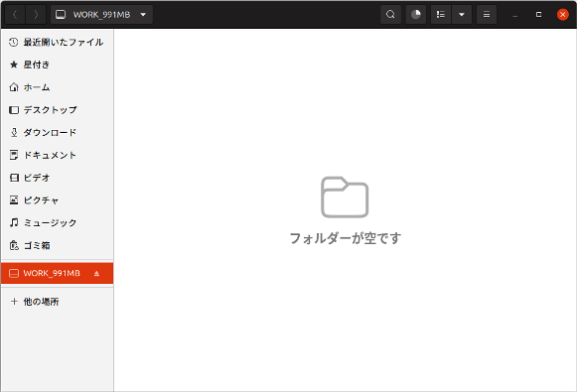Open ゴミ箱 trash

pyautogui.click(x=58, y=246)
